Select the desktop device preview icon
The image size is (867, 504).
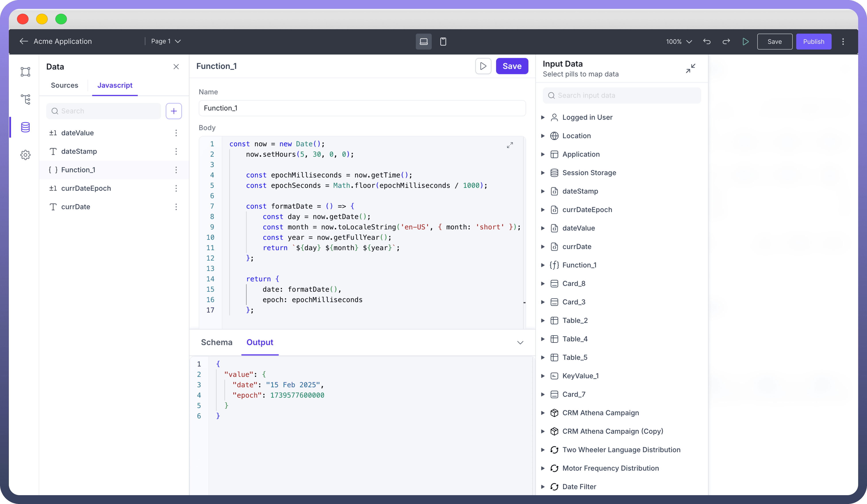click(x=424, y=42)
